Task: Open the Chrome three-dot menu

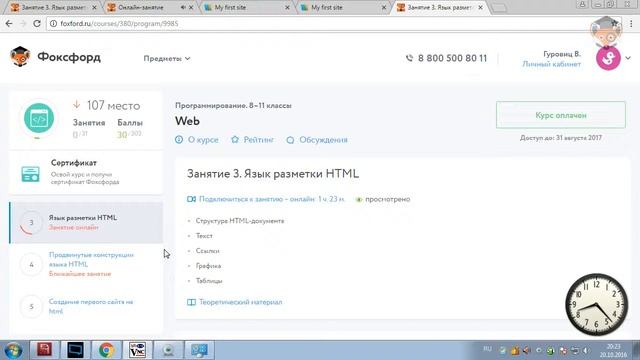Action: [x=631, y=24]
